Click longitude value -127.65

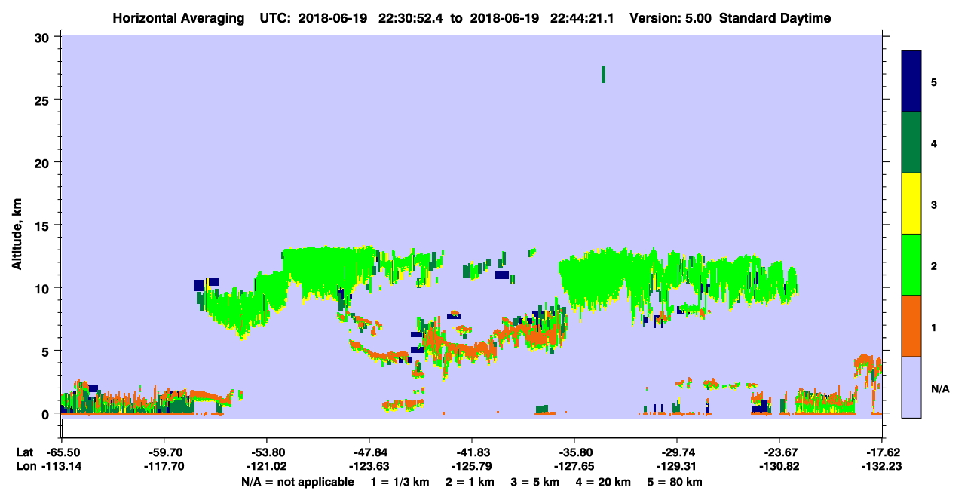click(x=574, y=466)
